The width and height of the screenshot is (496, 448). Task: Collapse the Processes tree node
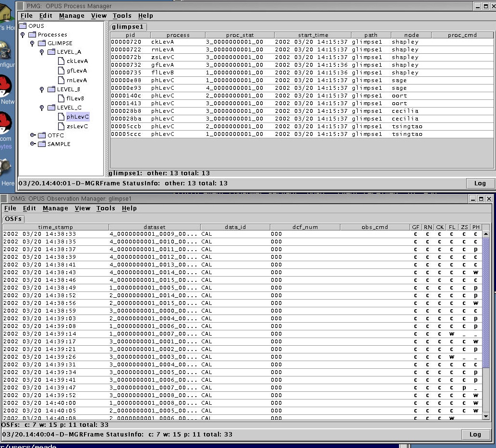23,35
